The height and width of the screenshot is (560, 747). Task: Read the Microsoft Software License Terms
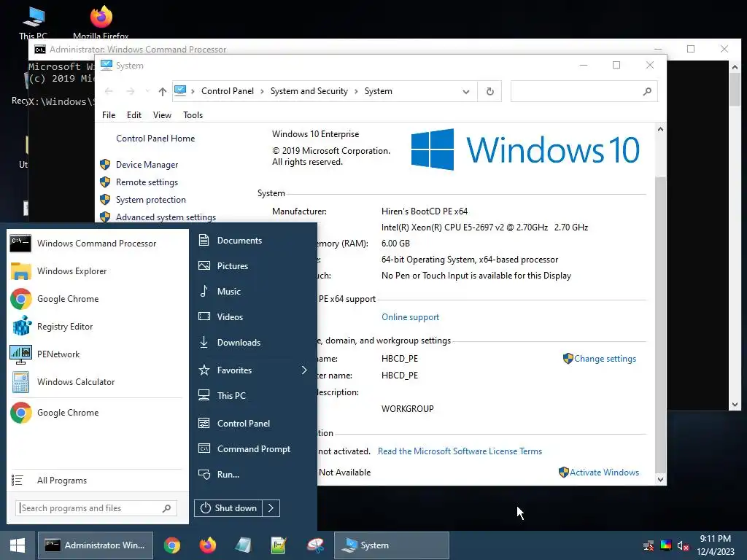(460, 451)
